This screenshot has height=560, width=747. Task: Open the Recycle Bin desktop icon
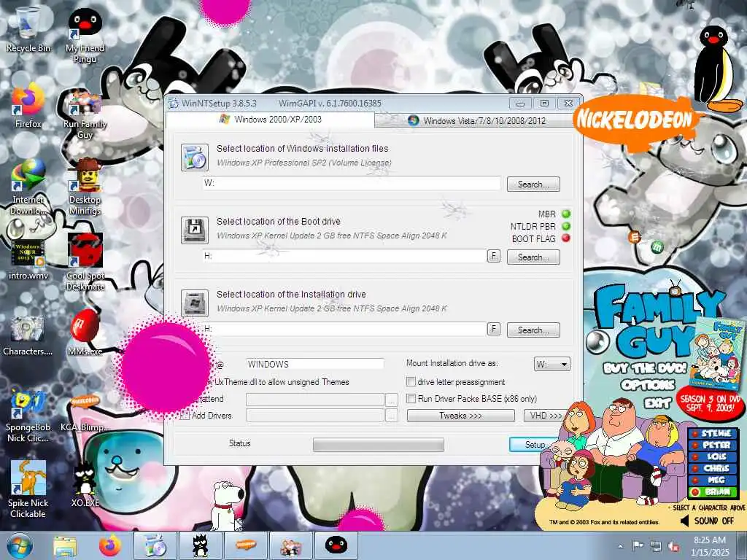28,28
